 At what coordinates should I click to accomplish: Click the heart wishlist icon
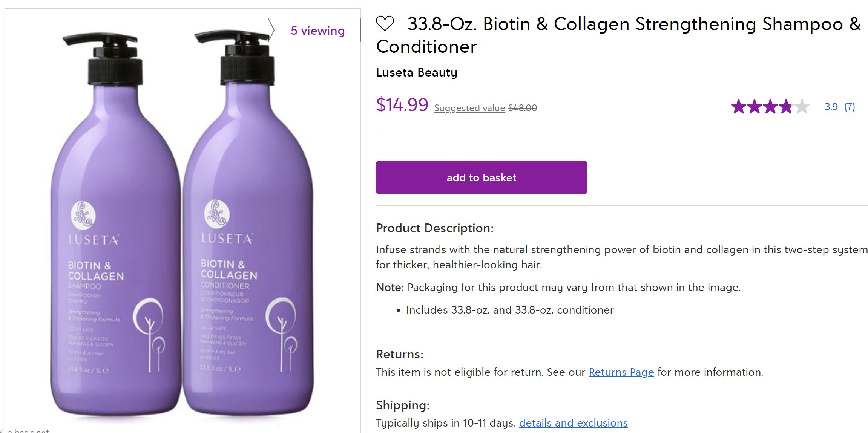(385, 23)
